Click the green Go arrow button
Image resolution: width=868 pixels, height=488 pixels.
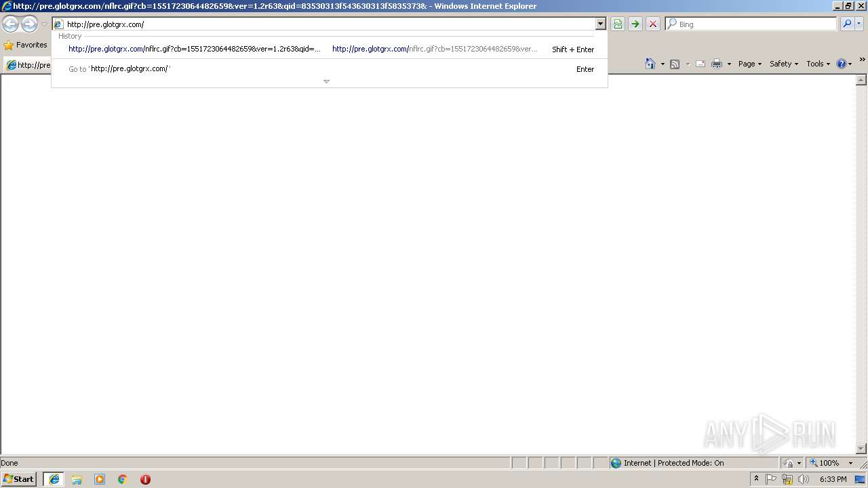[x=635, y=24]
